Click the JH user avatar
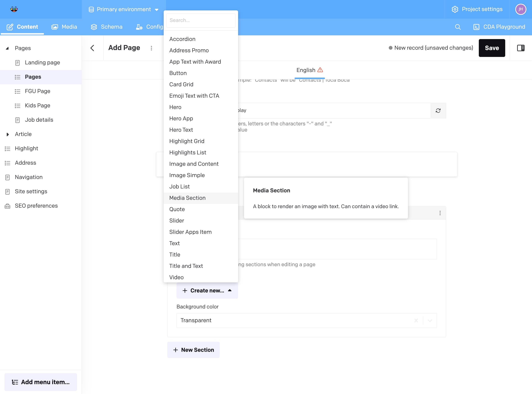532x394 pixels. 520,9
